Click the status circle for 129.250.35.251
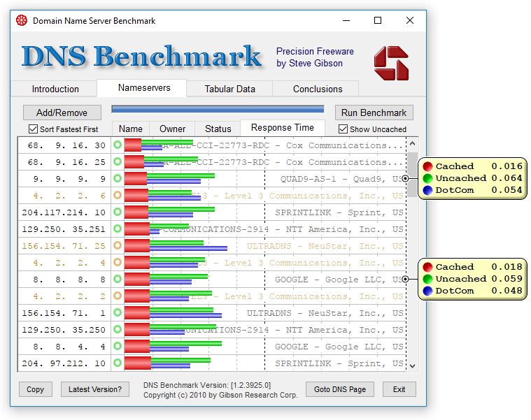The height and width of the screenshot is (420, 531). [x=118, y=229]
